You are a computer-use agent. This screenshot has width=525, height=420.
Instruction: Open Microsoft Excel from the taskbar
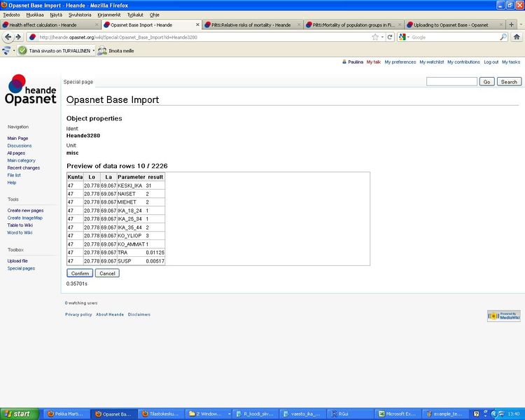pos(398,414)
